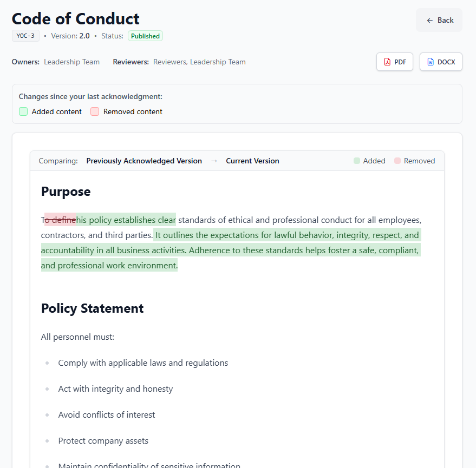Select the Current Version label
476x468 pixels.
252,161
